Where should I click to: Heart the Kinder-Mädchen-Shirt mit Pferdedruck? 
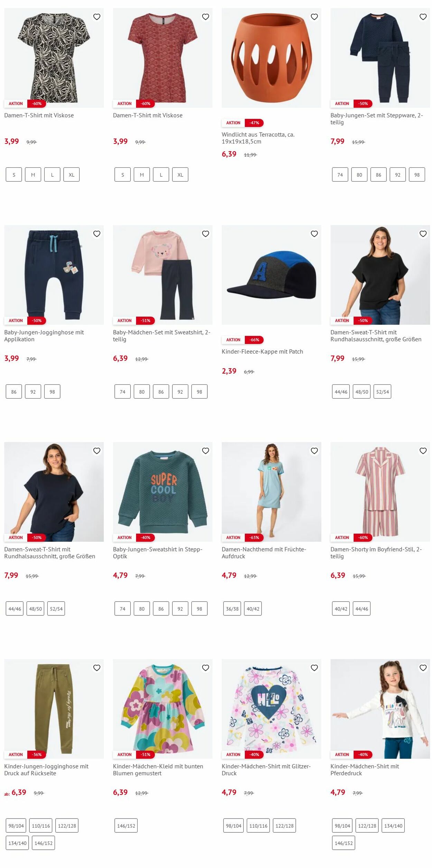click(x=423, y=668)
